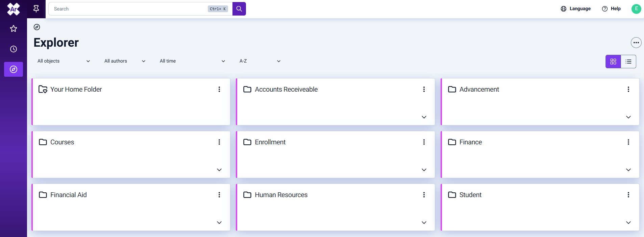Switch to list view

point(628,62)
